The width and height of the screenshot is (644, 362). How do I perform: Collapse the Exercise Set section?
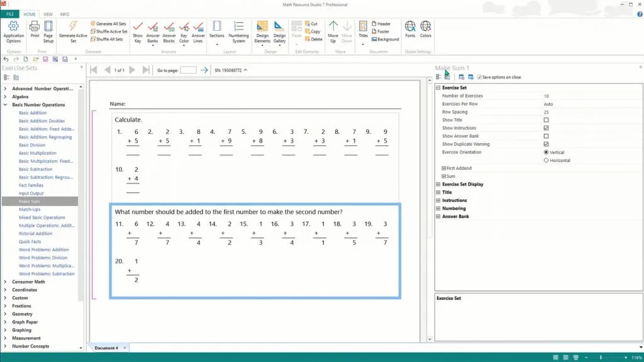438,88
